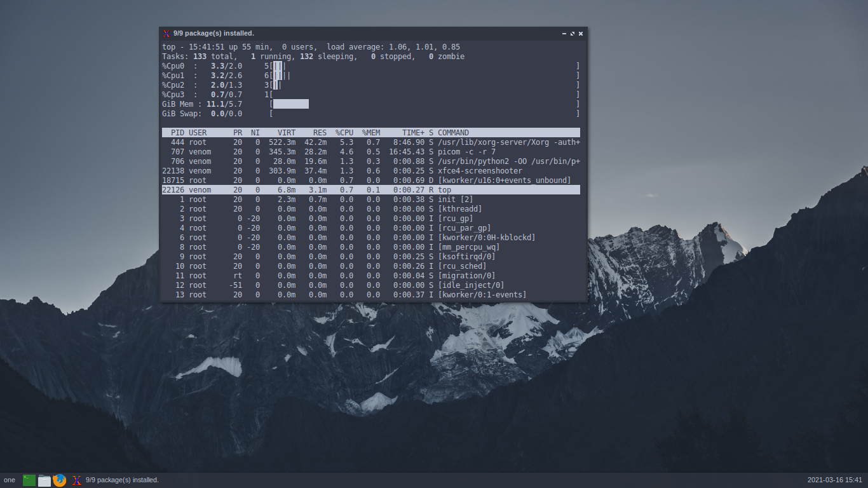
Task: Select the [rcu_sched] process row
Action: pyautogui.click(x=371, y=266)
